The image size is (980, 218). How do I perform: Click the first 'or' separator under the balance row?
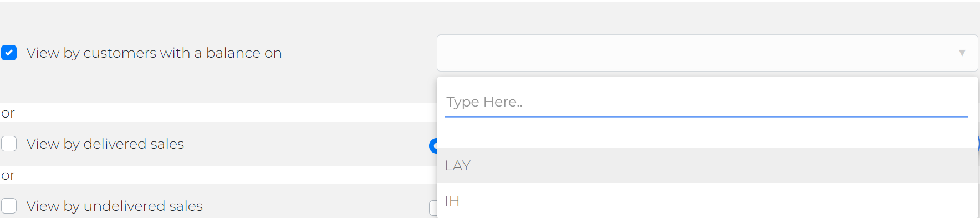pos(8,113)
